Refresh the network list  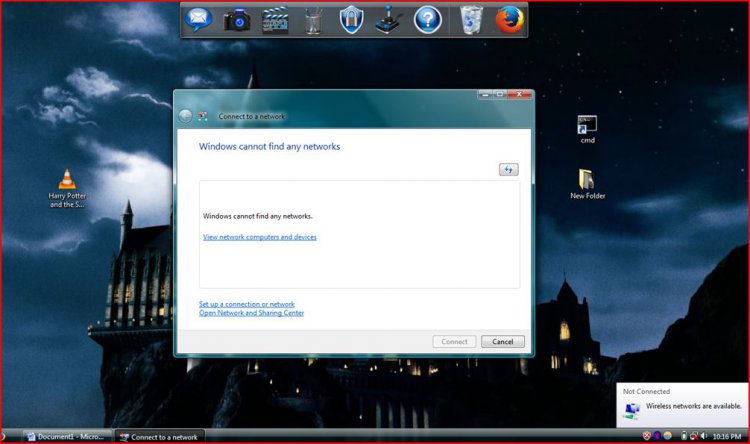pos(508,169)
